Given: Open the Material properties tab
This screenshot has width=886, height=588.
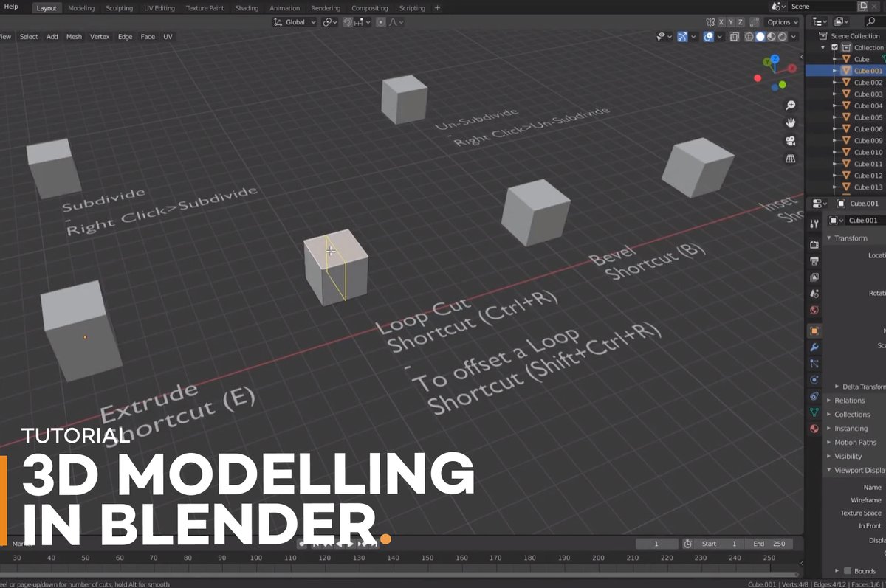Looking at the screenshot, I should (814, 429).
